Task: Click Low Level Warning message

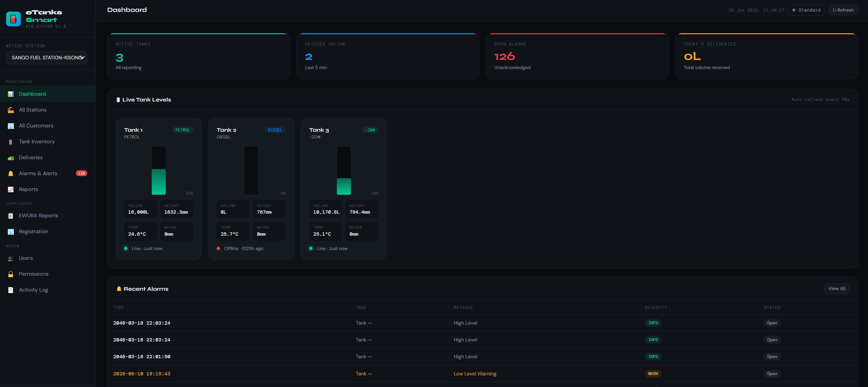Action: [475, 374]
